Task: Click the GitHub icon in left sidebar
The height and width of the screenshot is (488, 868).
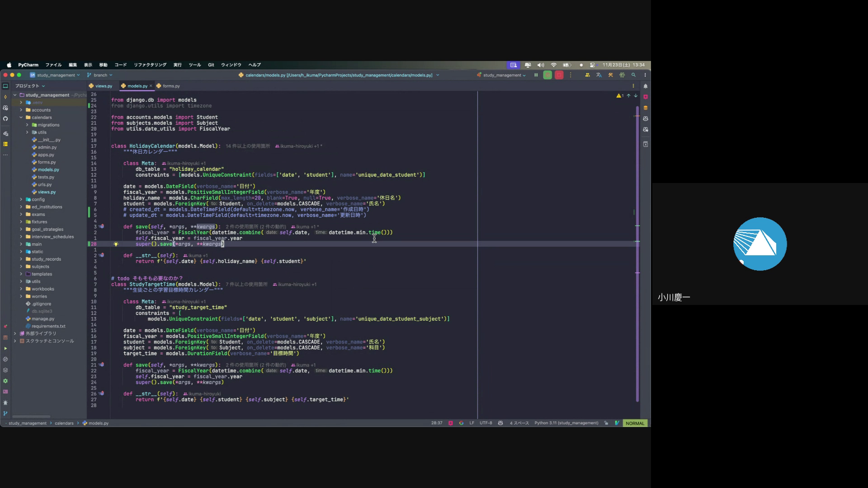Action: coord(5,119)
